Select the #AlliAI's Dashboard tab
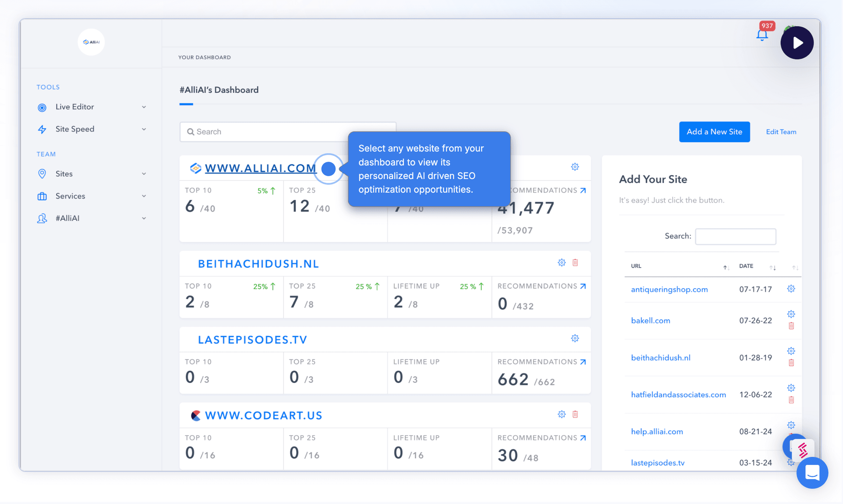This screenshot has height=504, width=843. (x=219, y=90)
